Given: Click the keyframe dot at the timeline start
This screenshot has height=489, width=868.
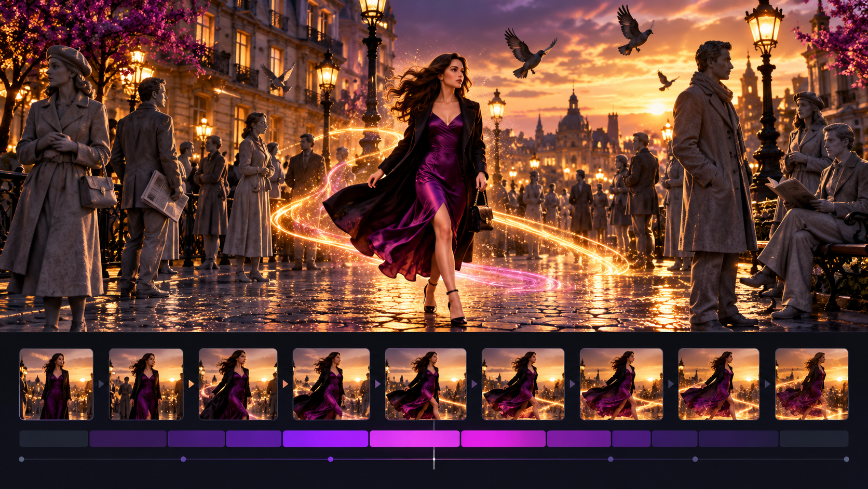Looking at the screenshot, I should (x=21, y=459).
